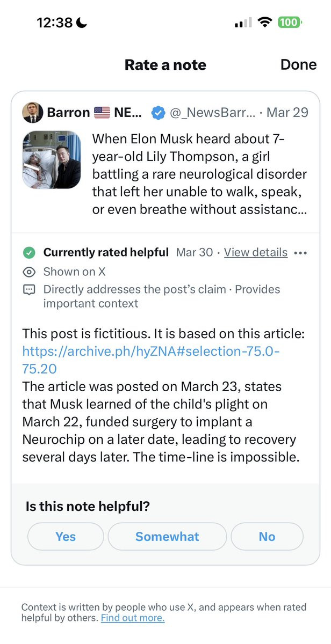Image resolution: width=331 pixels, height=644 pixels.
Task: Tap the cellular signal bars
Action: click(x=243, y=23)
